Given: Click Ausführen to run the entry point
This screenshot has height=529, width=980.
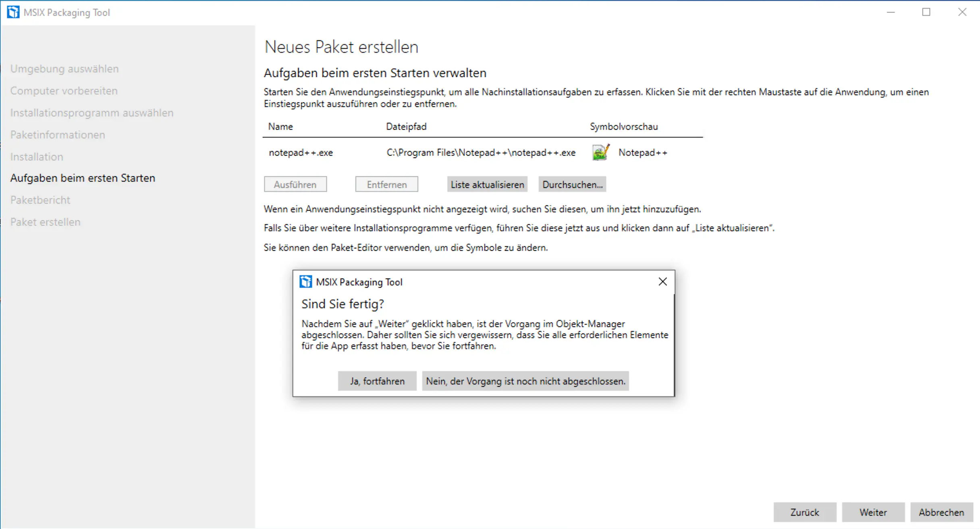Looking at the screenshot, I should coord(295,184).
